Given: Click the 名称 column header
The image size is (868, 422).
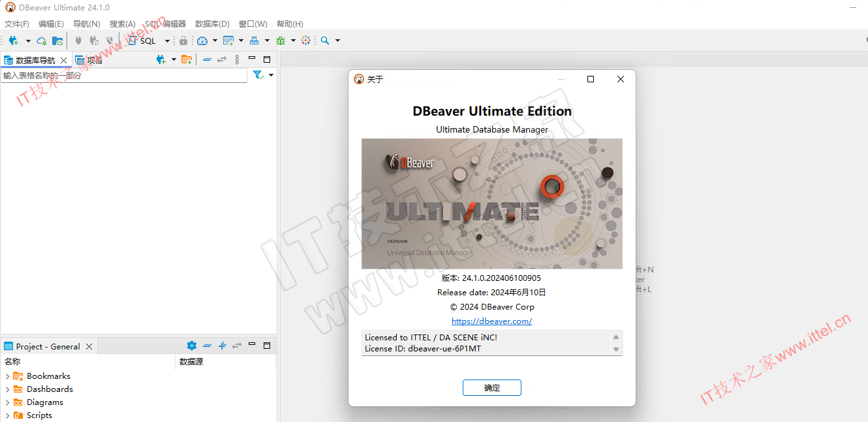Looking at the screenshot, I should coord(88,361).
